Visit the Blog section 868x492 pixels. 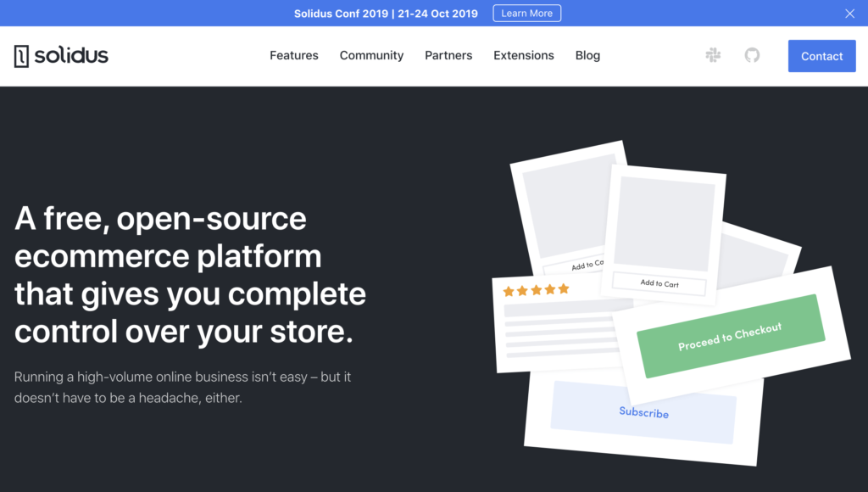pyautogui.click(x=587, y=55)
